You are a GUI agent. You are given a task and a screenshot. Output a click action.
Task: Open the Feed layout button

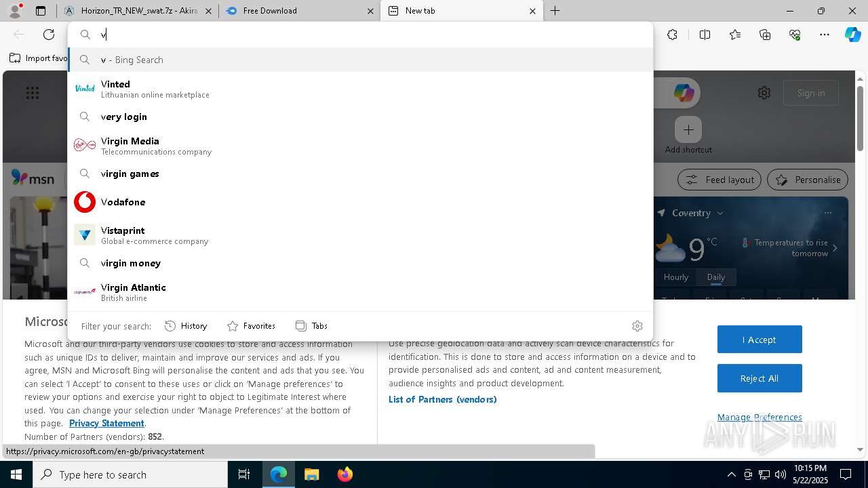pyautogui.click(x=719, y=180)
